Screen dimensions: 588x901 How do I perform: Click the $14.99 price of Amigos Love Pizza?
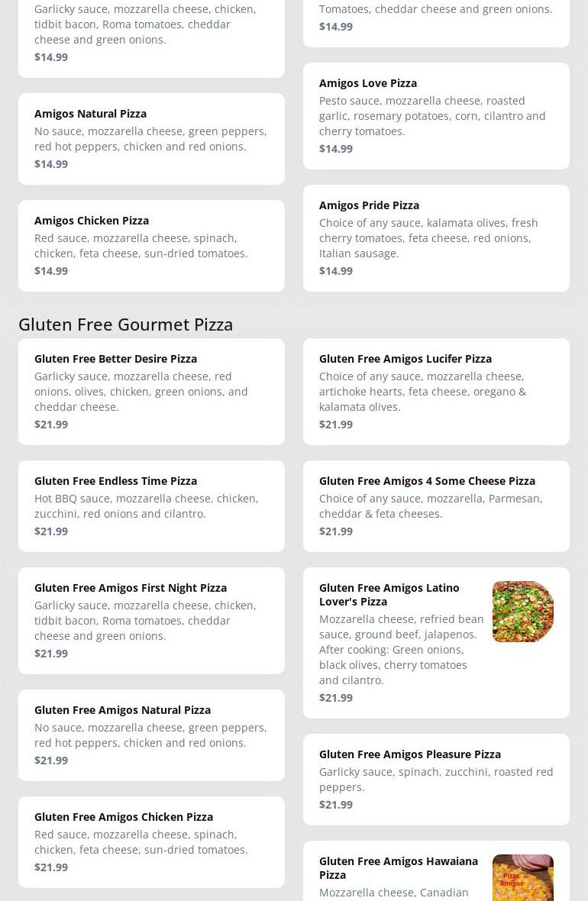336,149
